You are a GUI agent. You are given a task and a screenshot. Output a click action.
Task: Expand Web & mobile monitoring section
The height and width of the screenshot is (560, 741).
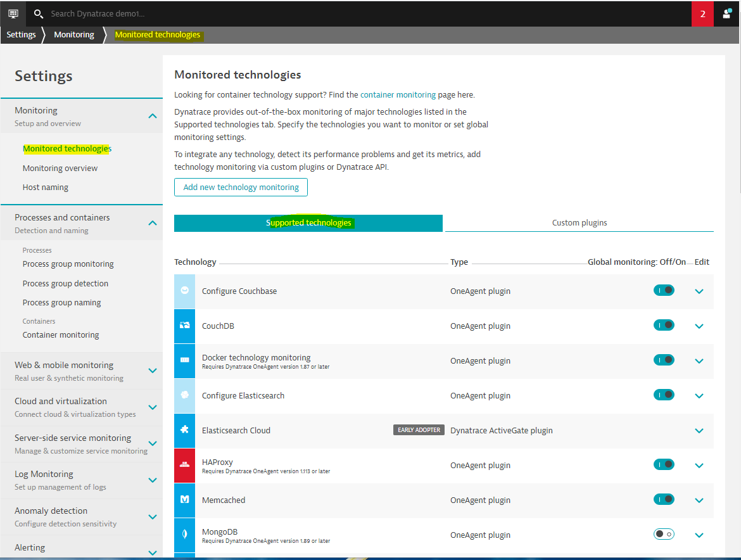point(152,371)
